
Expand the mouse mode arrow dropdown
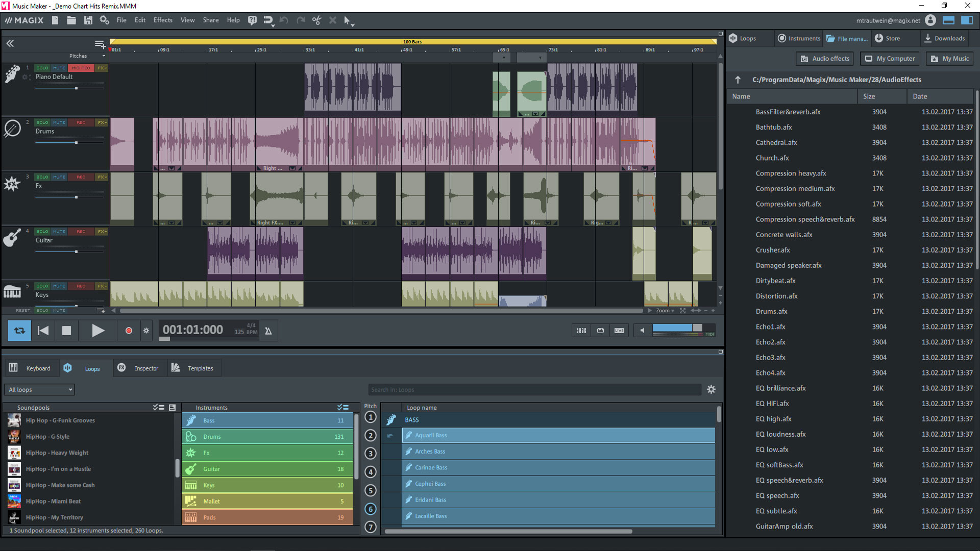pos(353,24)
